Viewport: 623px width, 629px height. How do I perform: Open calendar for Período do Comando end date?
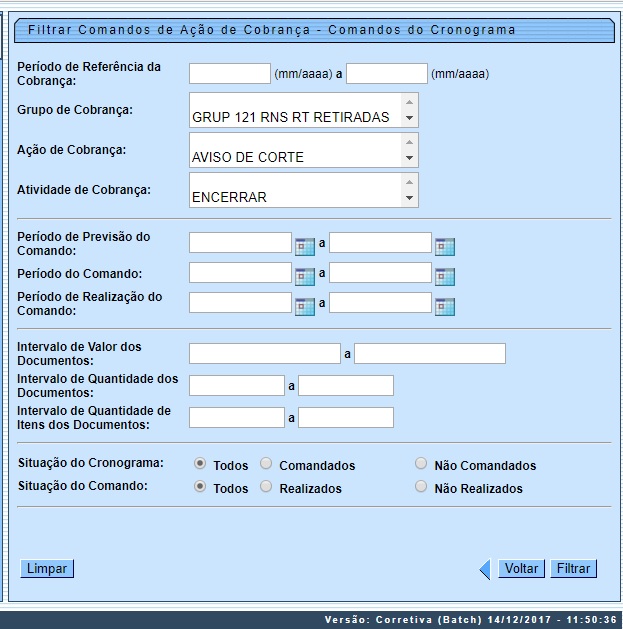point(445,276)
